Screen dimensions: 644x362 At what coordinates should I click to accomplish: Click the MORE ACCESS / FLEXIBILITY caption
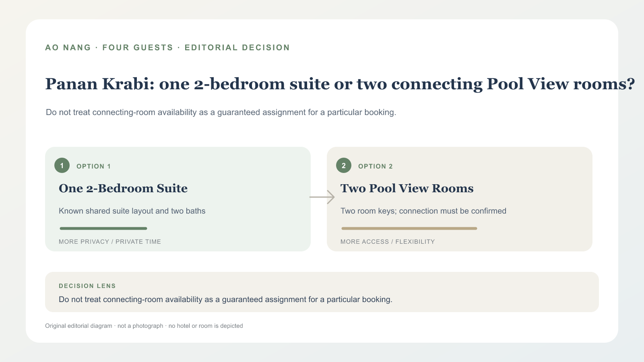(388, 242)
